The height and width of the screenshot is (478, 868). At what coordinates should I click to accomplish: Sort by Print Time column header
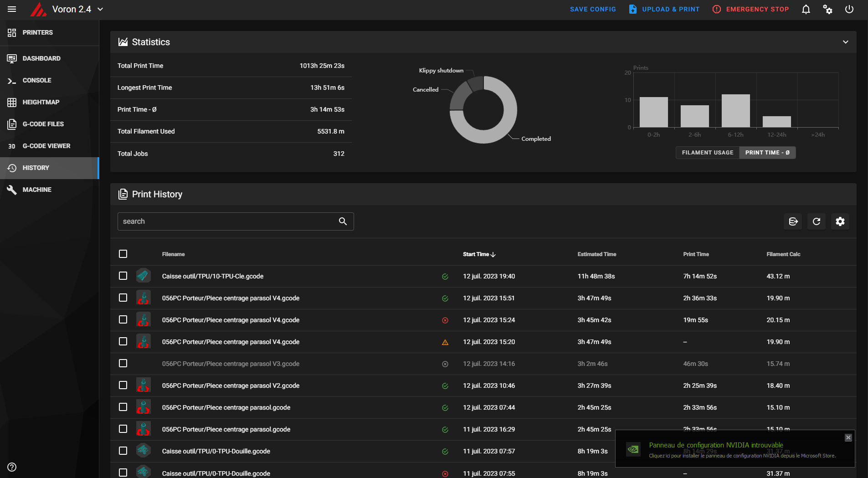696,254
